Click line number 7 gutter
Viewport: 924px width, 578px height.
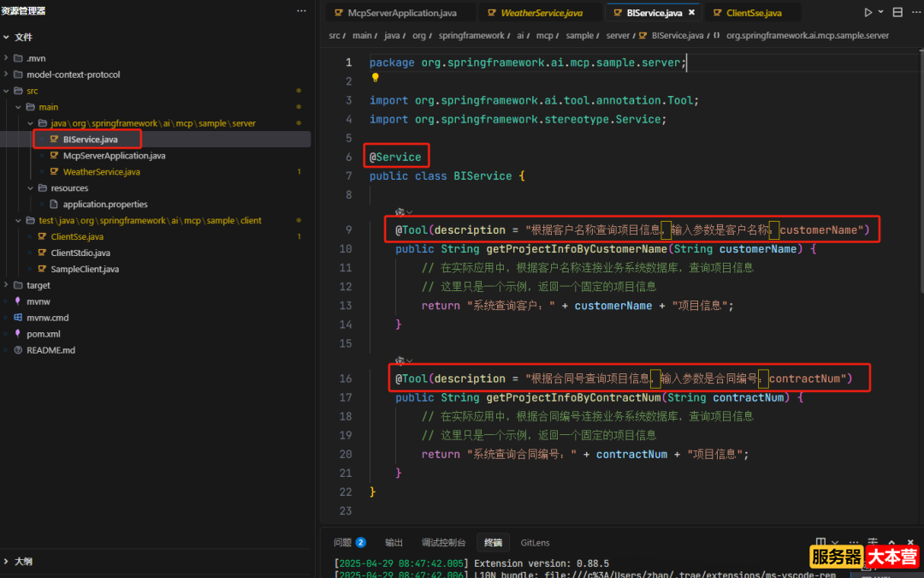pyautogui.click(x=348, y=176)
